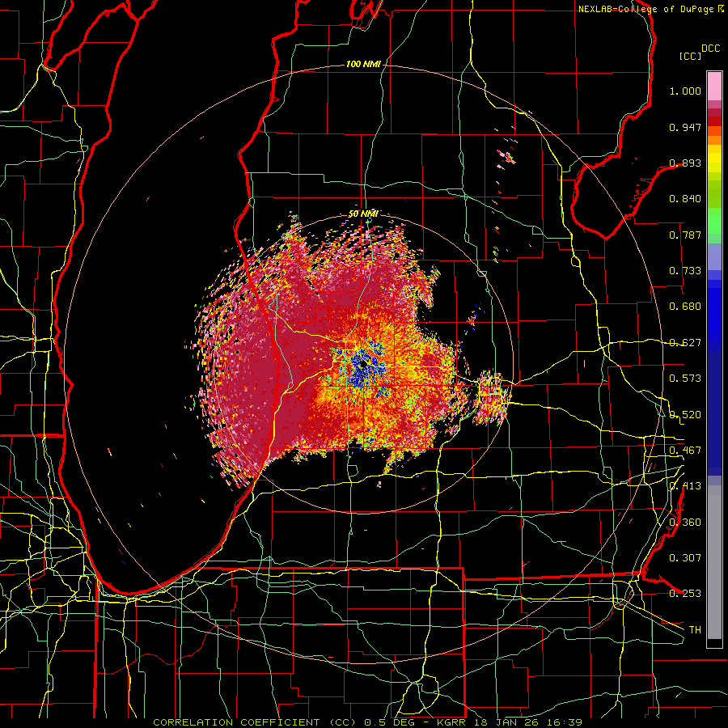
Task: Click the bright green color bar segment
Action: 714,221
